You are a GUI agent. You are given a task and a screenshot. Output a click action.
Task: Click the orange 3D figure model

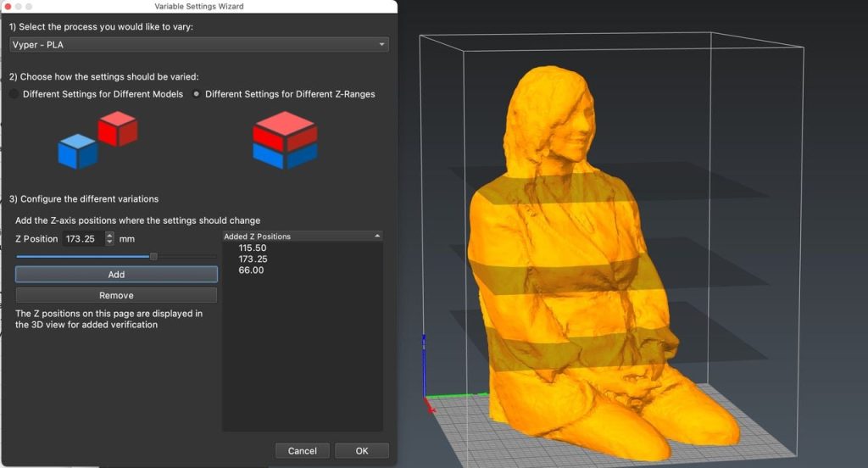576,254
